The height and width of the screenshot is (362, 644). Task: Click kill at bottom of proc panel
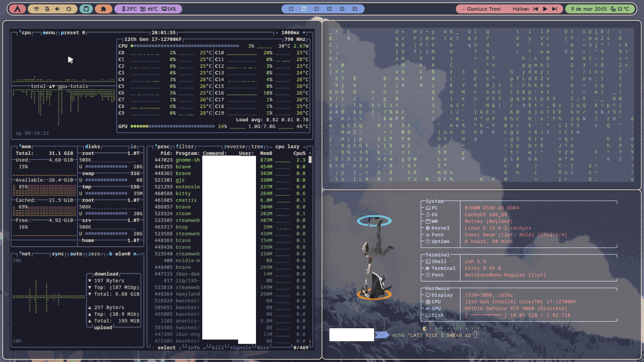point(217,348)
